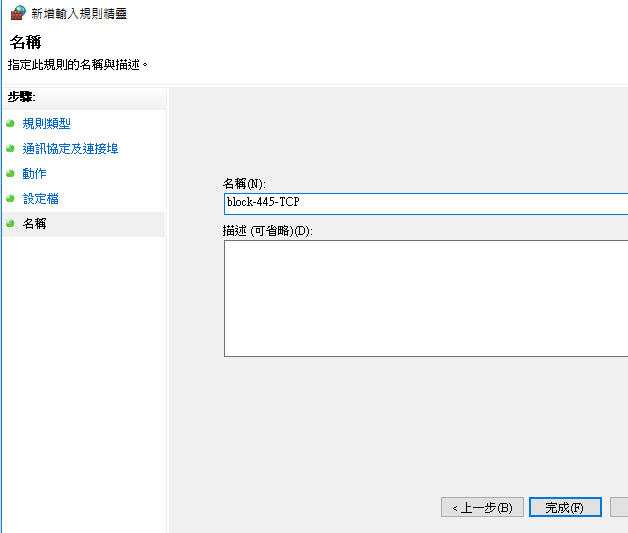
Task: Click green bullet beside 通訊協定及連接埠
Action: [10, 149]
